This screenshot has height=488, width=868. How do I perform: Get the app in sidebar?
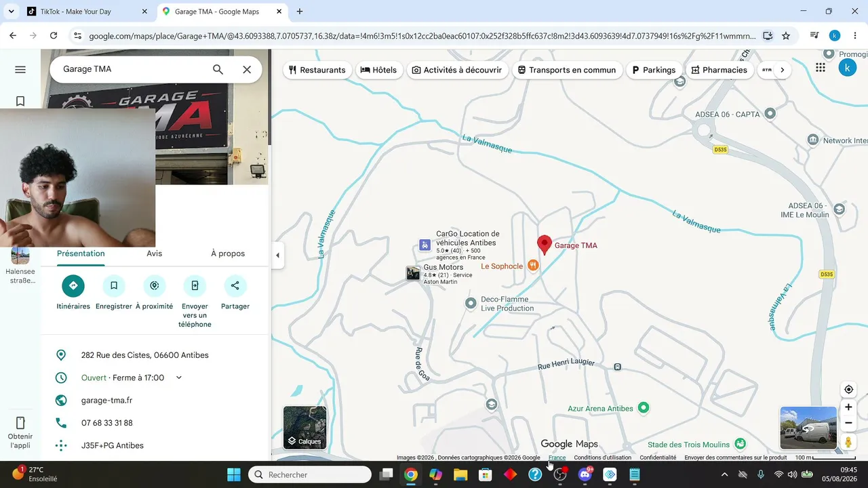pyautogui.click(x=20, y=432)
